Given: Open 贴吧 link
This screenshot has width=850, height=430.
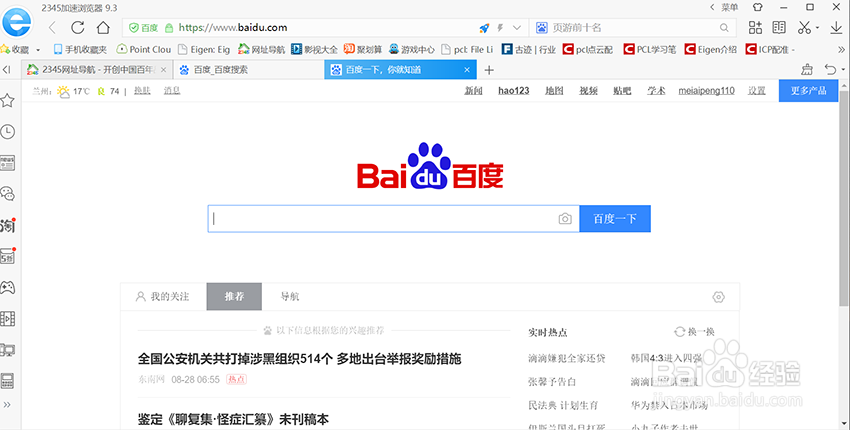Looking at the screenshot, I should [622, 91].
